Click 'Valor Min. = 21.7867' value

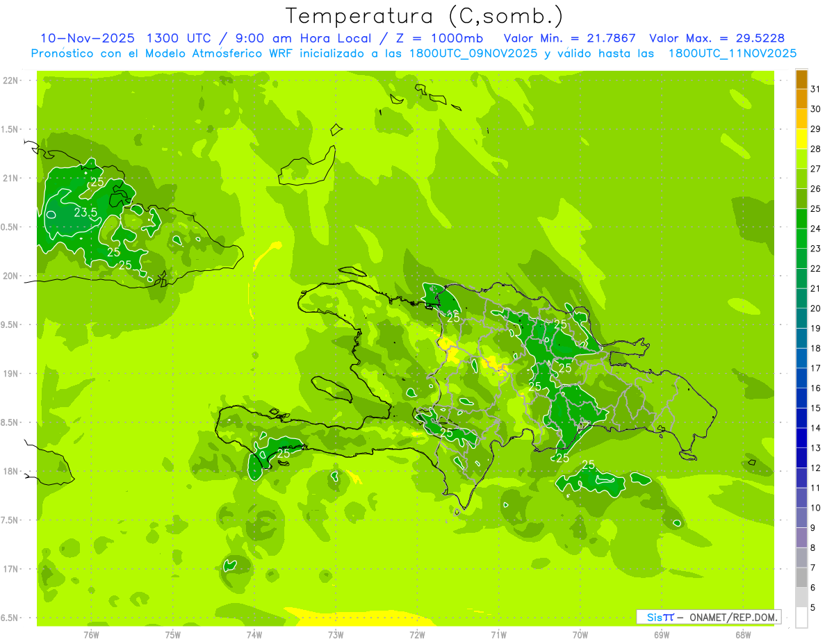click(x=570, y=38)
